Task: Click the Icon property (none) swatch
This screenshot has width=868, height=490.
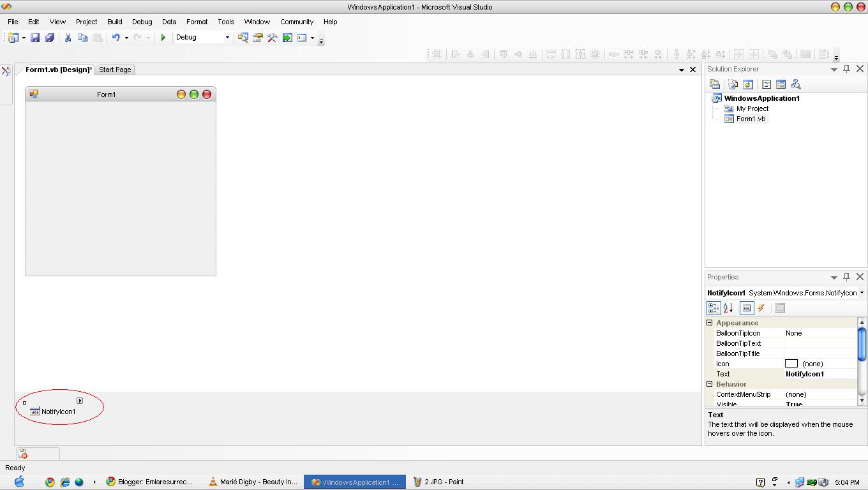Action: 791,364
